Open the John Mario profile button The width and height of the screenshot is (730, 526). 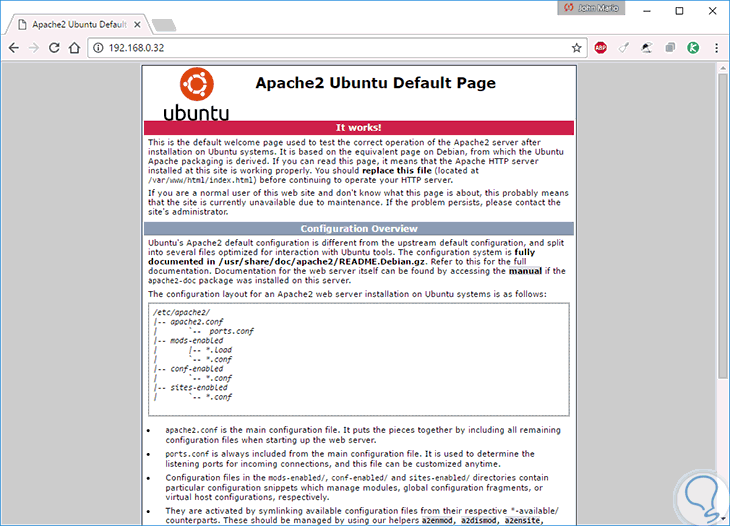coord(591,8)
